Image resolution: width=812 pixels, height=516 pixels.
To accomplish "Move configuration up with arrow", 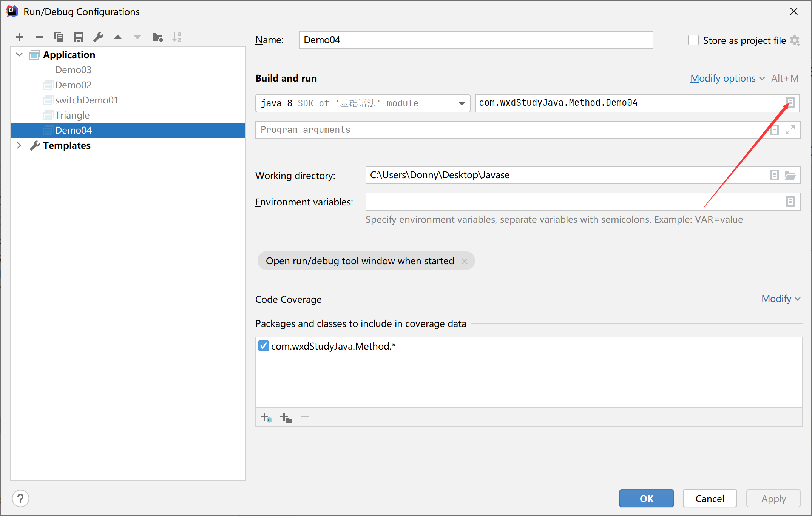I will (x=118, y=37).
